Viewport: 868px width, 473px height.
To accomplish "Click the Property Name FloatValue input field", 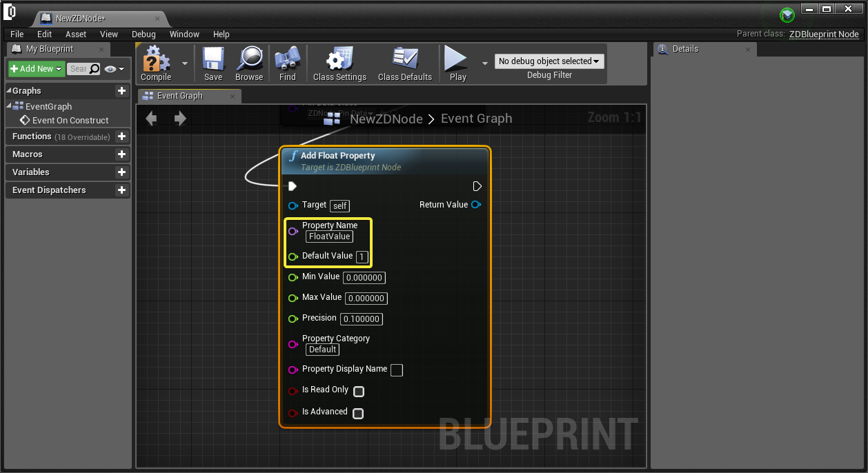I will [x=329, y=236].
